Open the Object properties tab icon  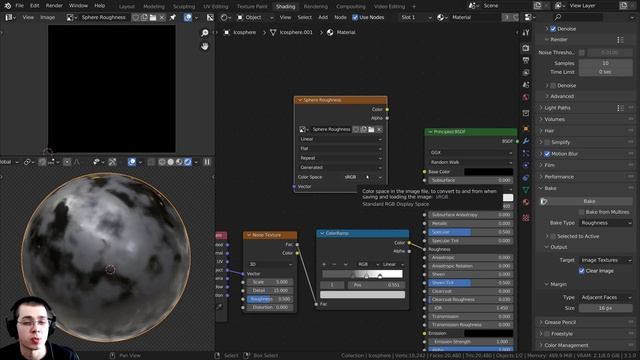[x=526, y=129]
